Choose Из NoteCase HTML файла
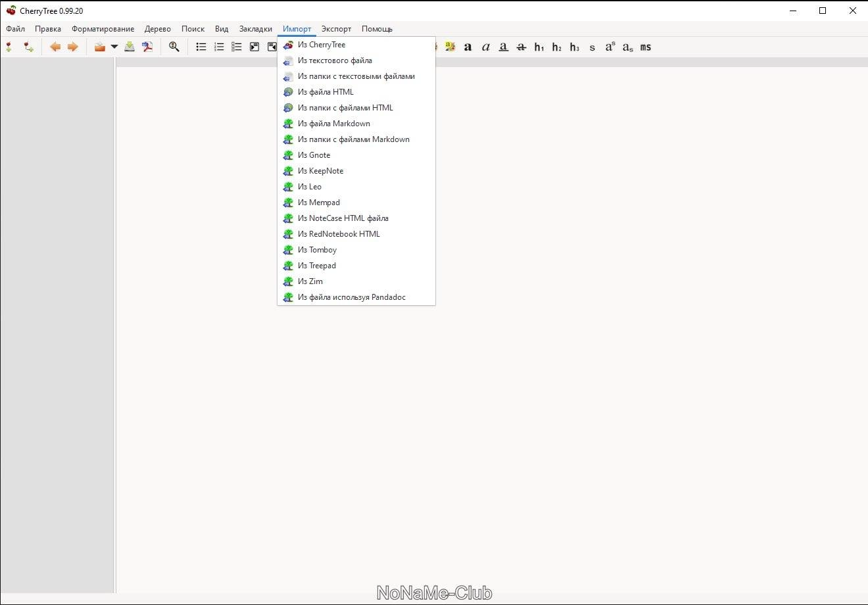This screenshot has width=868, height=605. click(356, 218)
